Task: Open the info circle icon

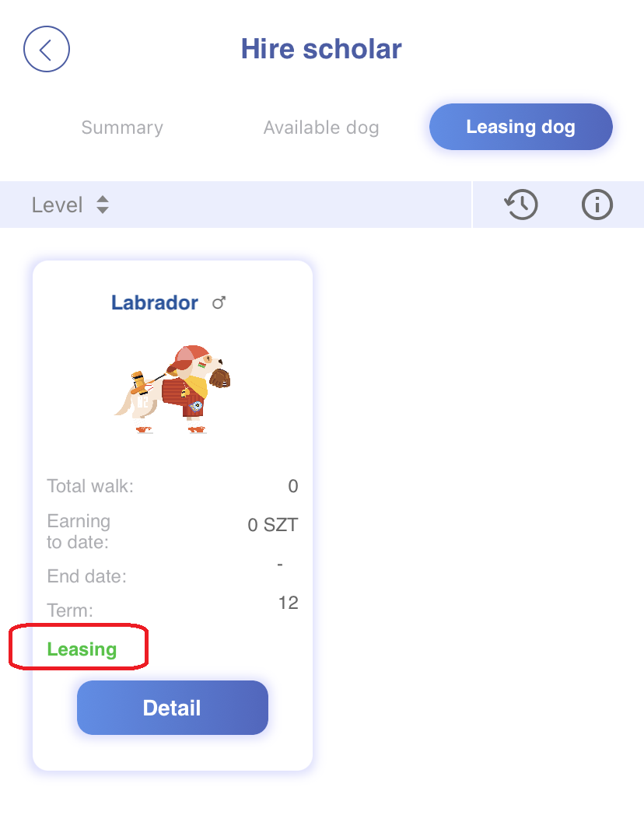Action: point(597,205)
